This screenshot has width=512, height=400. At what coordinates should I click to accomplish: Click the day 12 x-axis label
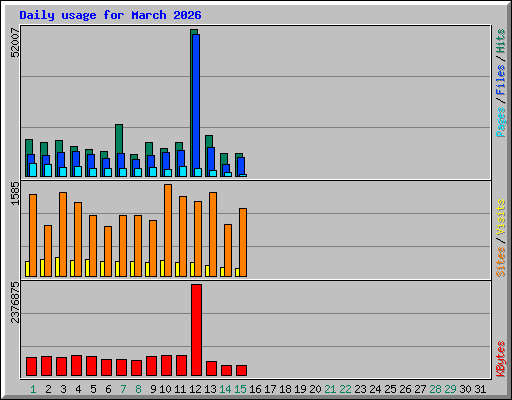tap(195, 389)
